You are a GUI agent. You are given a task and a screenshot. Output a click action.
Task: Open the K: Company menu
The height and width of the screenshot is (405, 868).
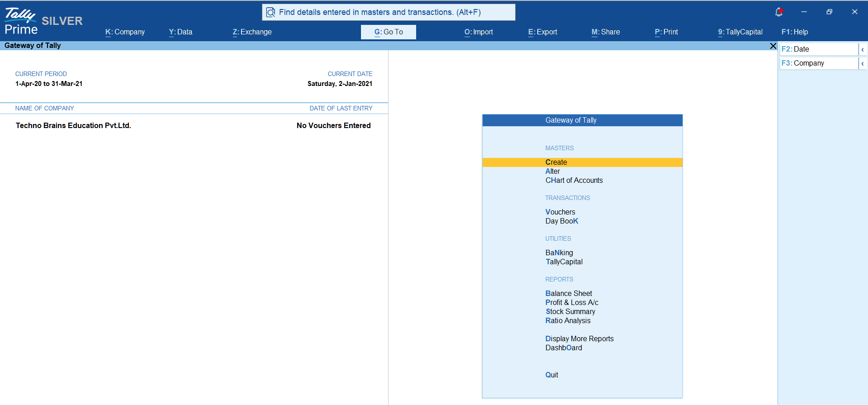(125, 32)
